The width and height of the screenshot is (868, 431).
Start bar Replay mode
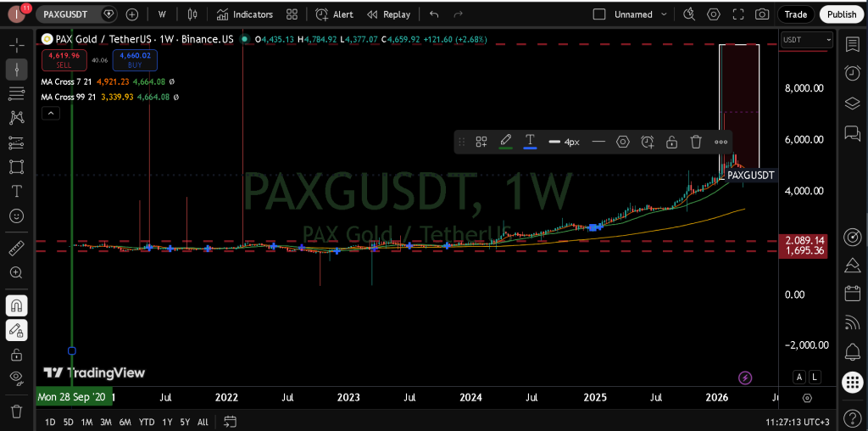388,14
